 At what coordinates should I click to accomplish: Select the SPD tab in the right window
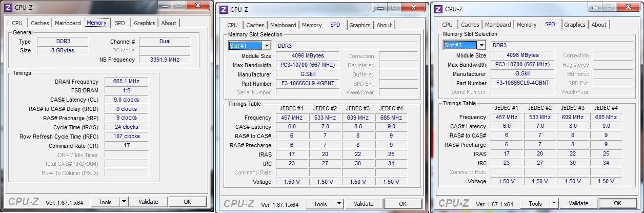tap(550, 24)
